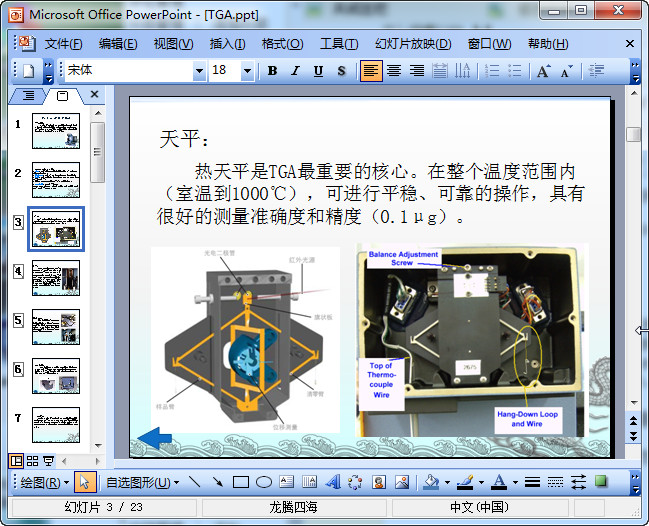The height and width of the screenshot is (526, 649).
Task: Set align left for text
Action: (371, 71)
